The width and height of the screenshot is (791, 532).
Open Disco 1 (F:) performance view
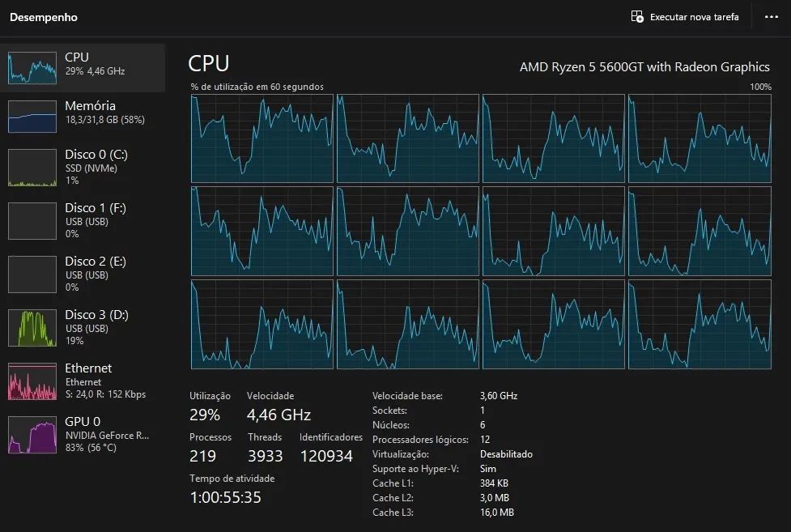point(83,220)
